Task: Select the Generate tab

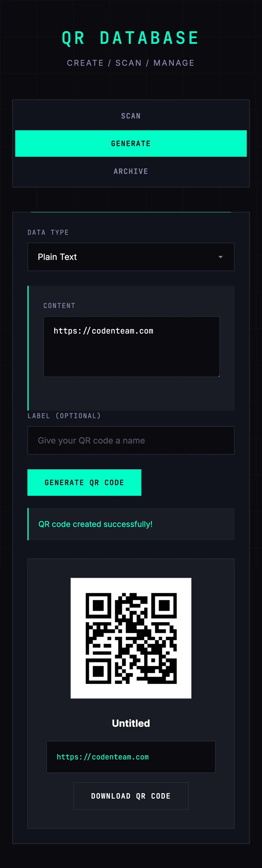Action: [131, 143]
